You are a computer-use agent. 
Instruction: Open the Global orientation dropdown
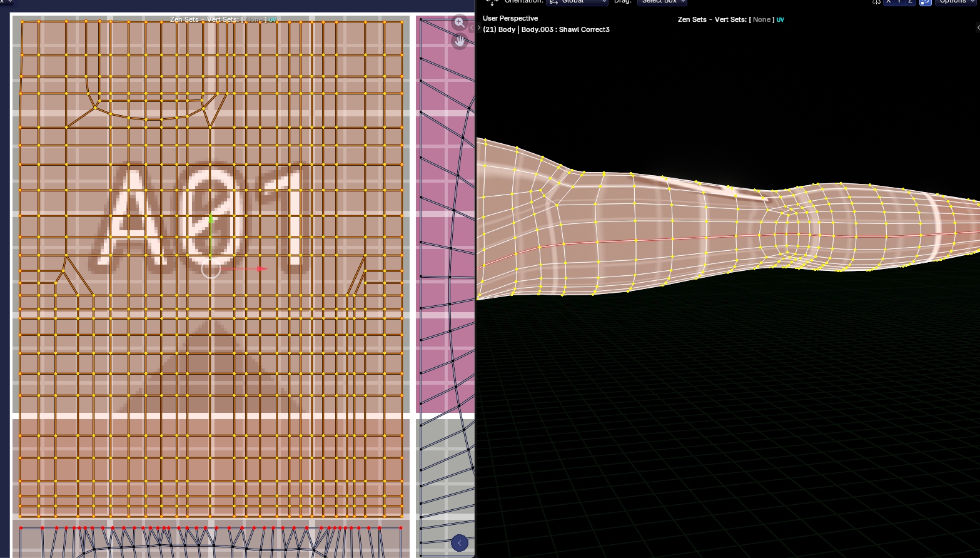[x=577, y=2]
